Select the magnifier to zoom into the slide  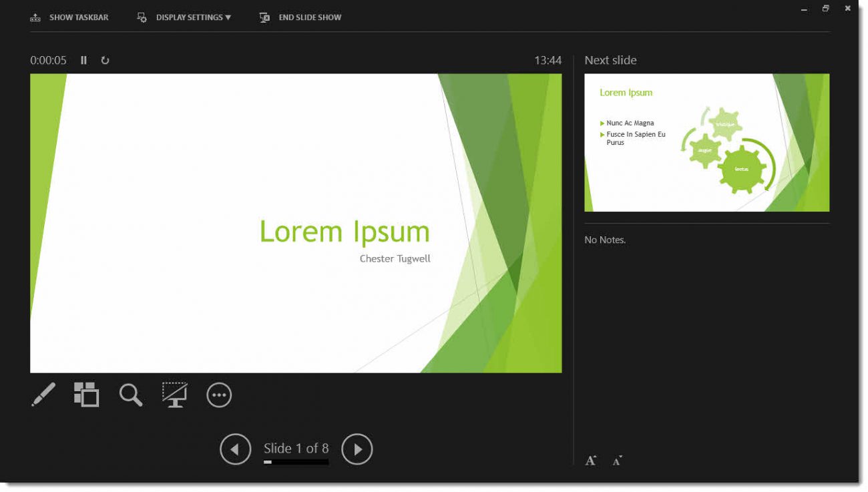[x=131, y=395]
